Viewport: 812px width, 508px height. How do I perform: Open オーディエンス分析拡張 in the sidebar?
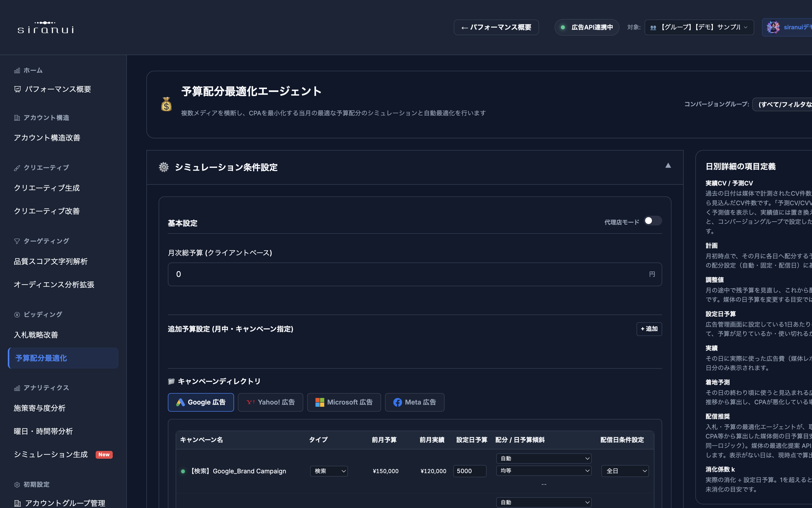click(63, 284)
